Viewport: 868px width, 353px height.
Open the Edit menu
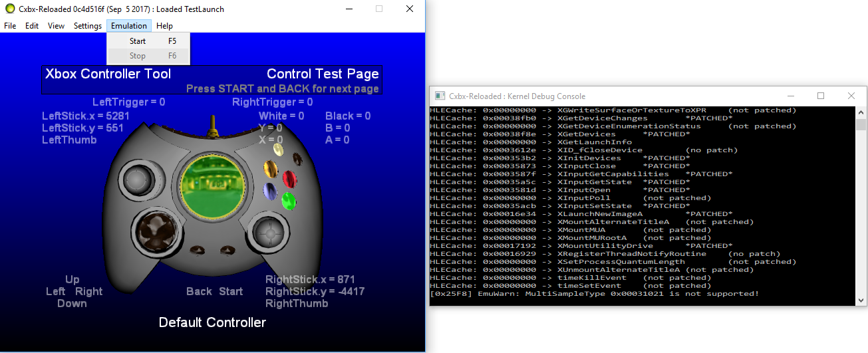(x=32, y=26)
